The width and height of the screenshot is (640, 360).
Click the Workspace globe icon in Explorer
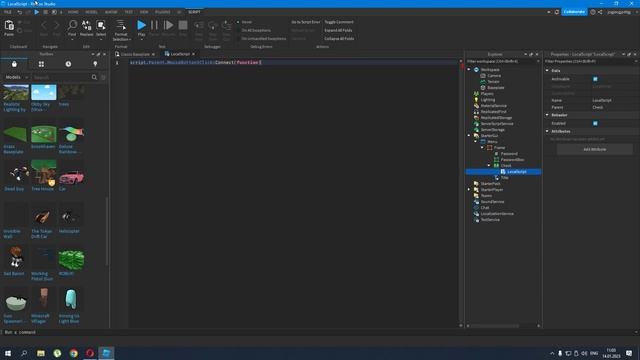coord(476,70)
